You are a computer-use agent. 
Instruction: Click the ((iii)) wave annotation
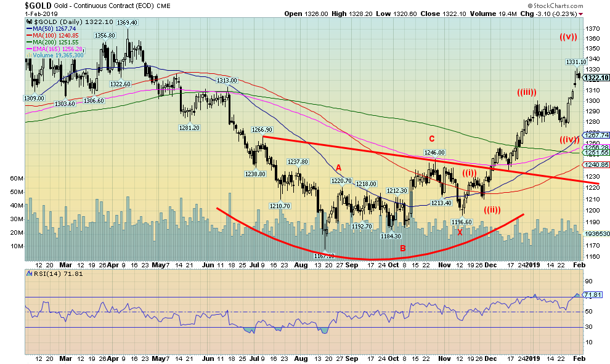point(529,92)
